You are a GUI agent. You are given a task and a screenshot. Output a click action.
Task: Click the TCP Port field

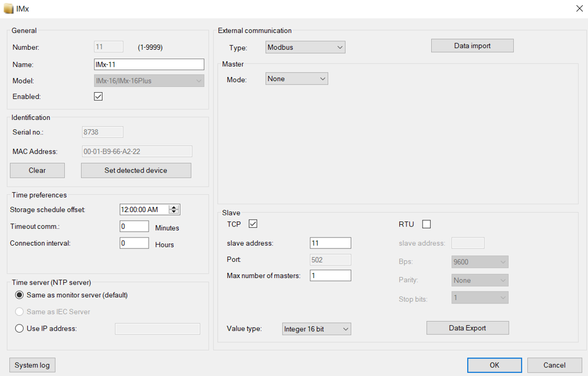point(330,260)
